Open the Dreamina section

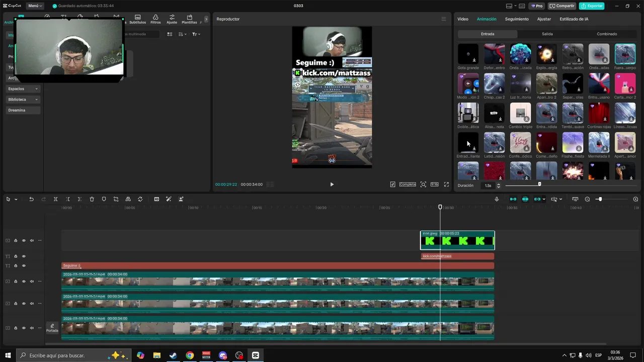(x=23, y=110)
